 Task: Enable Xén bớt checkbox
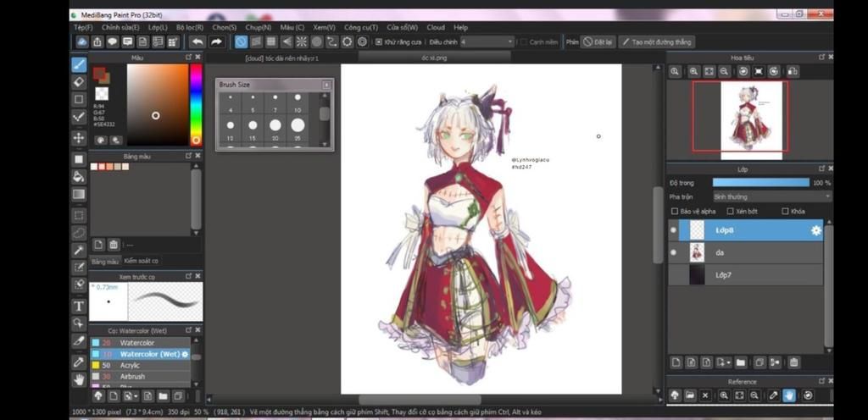pyautogui.click(x=730, y=211)
